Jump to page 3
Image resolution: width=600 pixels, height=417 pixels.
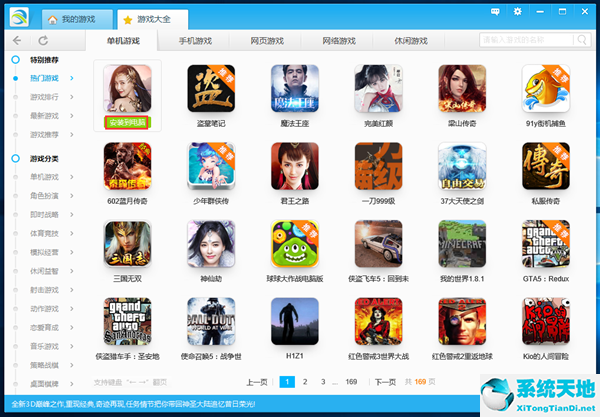point(323,382)
